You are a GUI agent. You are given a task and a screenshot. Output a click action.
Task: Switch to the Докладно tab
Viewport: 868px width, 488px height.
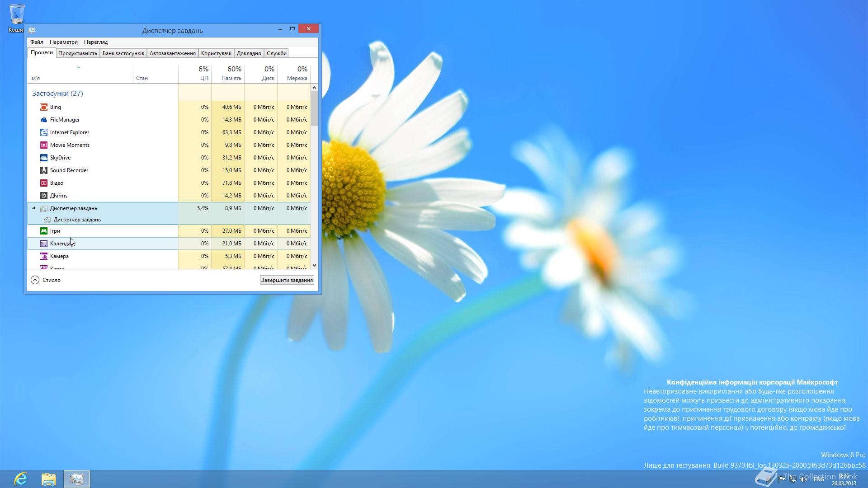(249, 53)
